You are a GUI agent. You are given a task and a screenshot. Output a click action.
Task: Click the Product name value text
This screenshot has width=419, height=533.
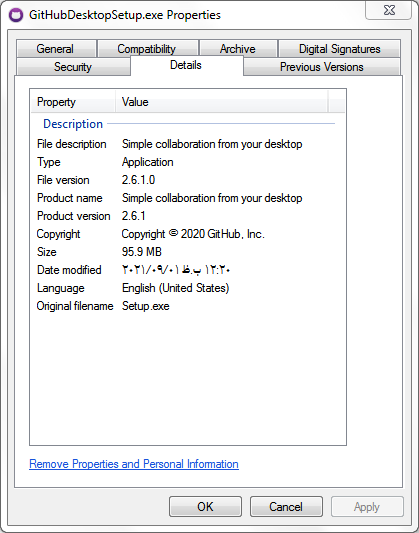[212, 198]
